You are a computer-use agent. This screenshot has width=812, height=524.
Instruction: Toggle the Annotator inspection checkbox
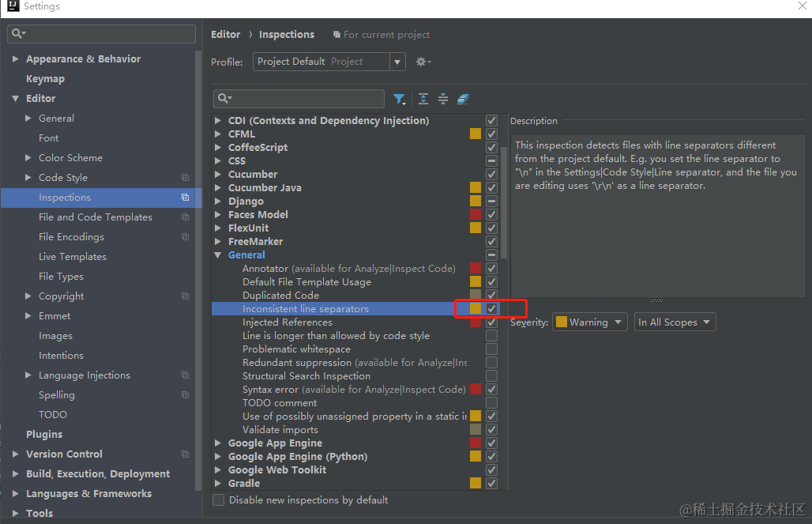(491, 269)
